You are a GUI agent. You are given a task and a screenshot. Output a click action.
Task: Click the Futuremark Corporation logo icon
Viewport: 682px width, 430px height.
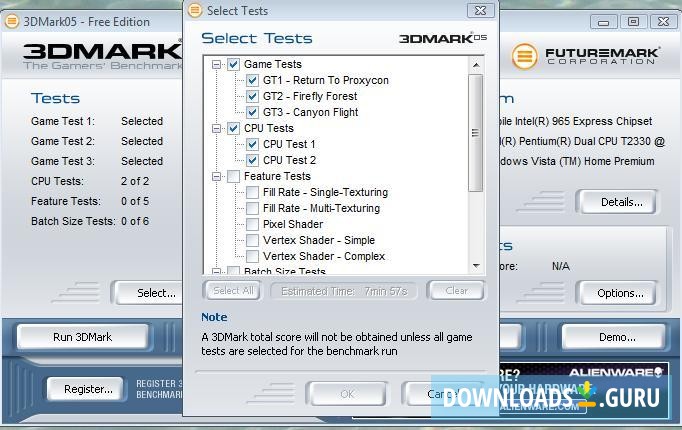(525, 57)
